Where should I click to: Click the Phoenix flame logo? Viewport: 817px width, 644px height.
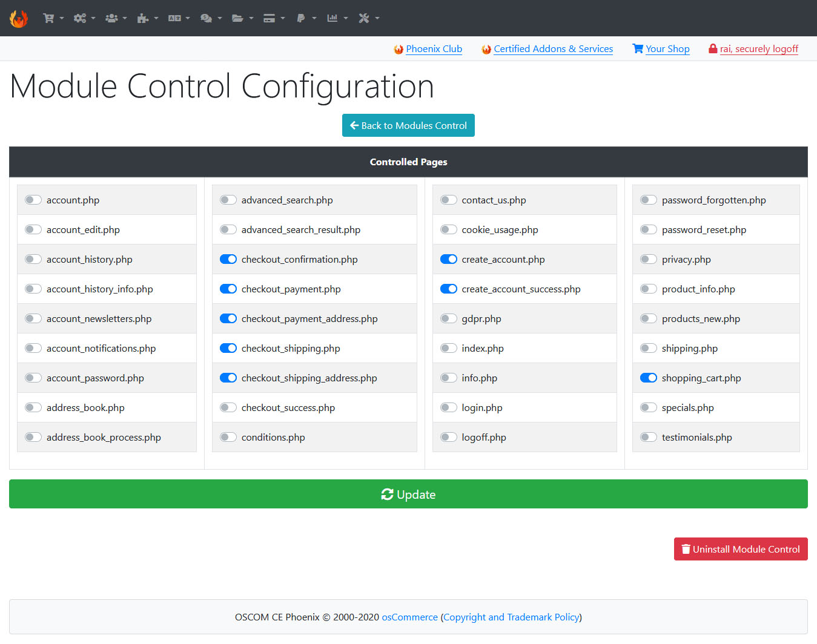[x=19, y=18]
